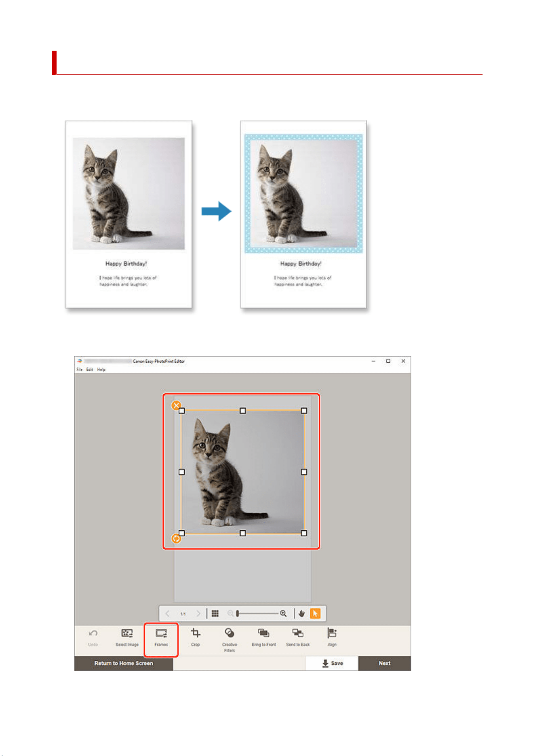Click the cat photo in the editor
535x756 pixels.
(x=243, y=472)
